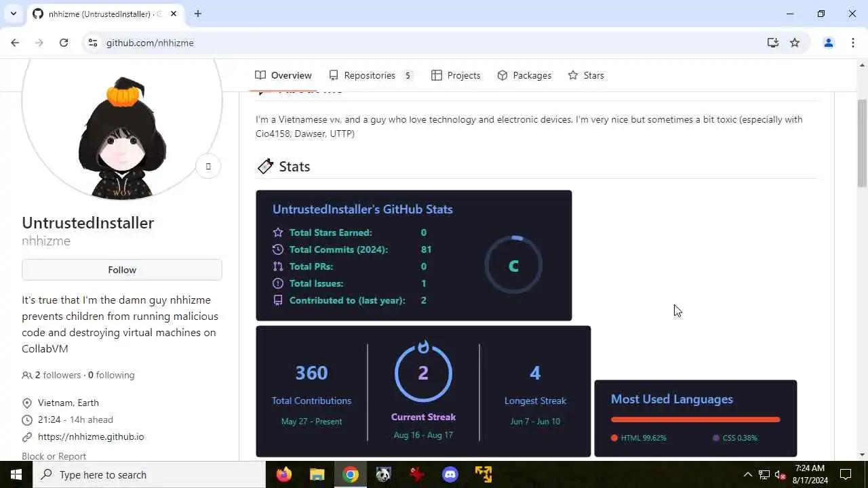This screenshot has height=488, width=868.
Task: Click the status emoji badge on avatar
Action: [x=208, y=166]
